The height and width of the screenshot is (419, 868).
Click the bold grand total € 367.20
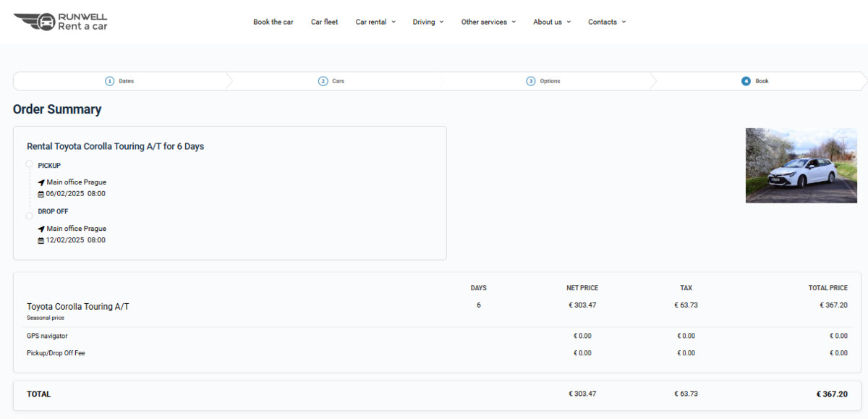point(832,394)
